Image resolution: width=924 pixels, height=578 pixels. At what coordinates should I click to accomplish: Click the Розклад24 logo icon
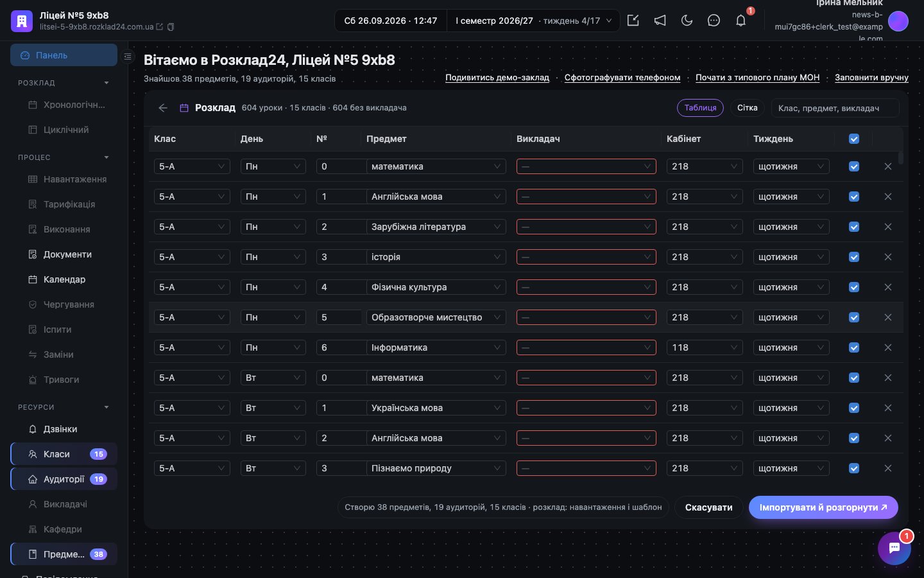coord(22,21)
